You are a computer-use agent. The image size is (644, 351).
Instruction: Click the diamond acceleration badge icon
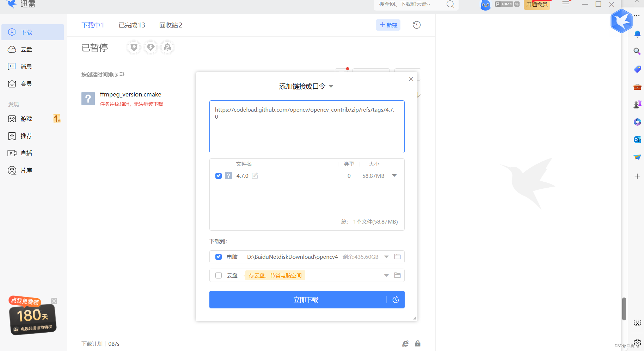tap(151, 47)
